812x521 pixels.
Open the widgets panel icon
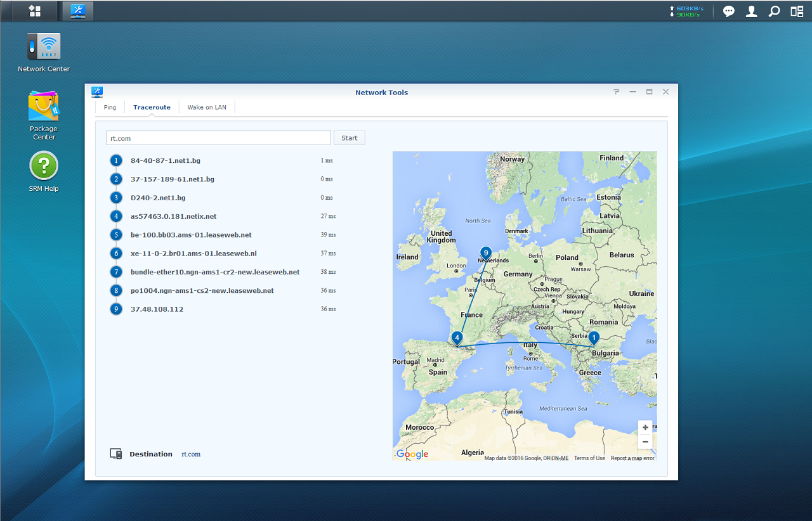pos(797,11)
